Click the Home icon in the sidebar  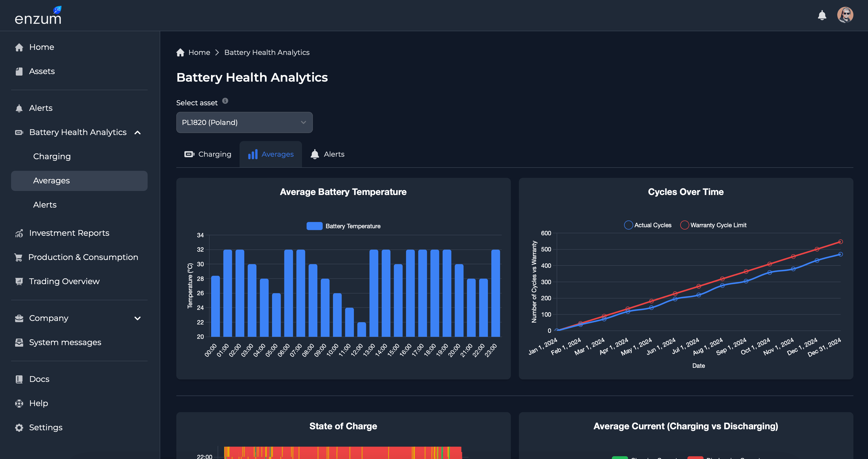coord(19,47)
